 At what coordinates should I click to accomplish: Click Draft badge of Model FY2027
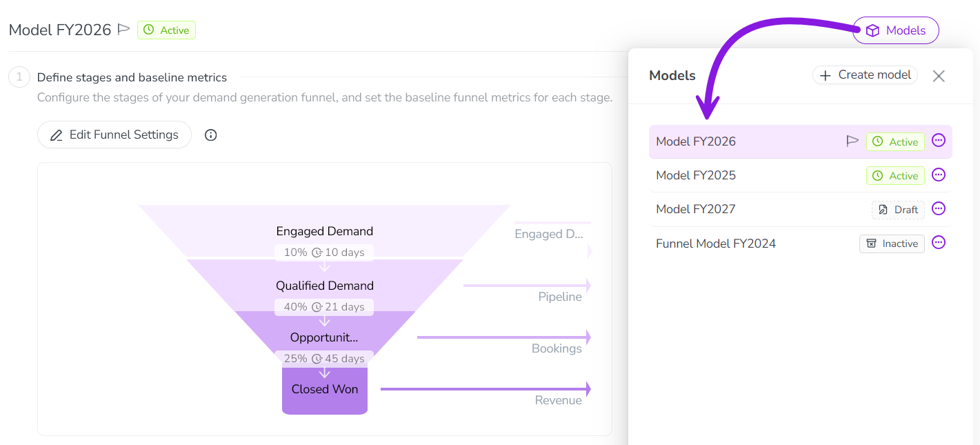point(898,209)
